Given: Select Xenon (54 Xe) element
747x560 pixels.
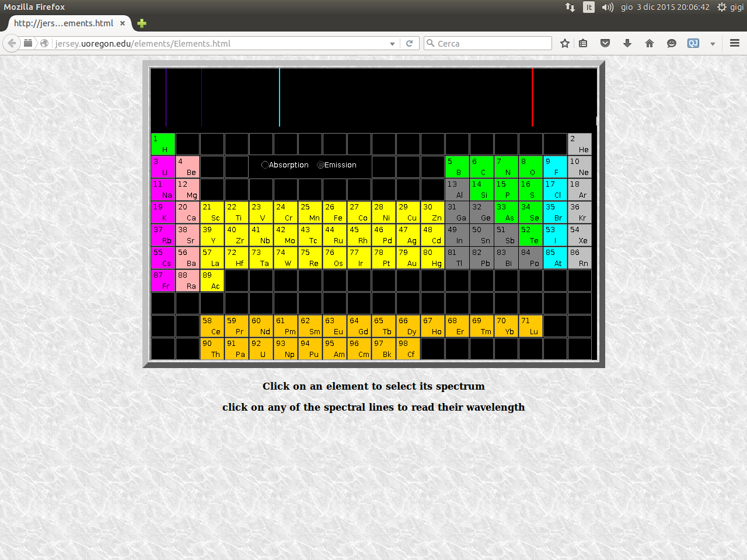Looking at the screenshot, I should point(580,235).
